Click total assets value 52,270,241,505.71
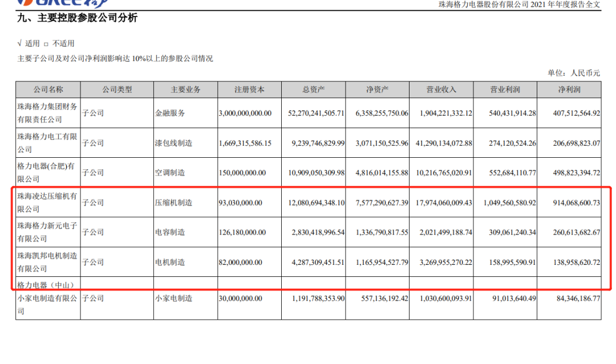Image resolution: width=616 pixels, height=364 pixels. point(316,113)
